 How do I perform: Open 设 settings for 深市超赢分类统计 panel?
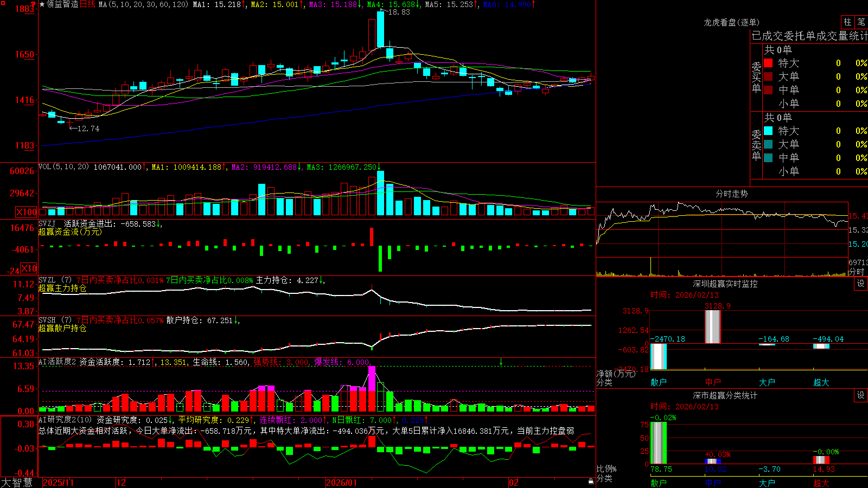[x=861, y=395]
